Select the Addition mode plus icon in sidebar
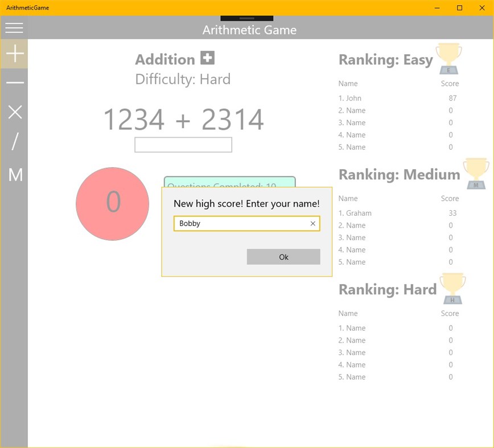Viewport: 494px width, 448px height. click(x=14, y=54)
